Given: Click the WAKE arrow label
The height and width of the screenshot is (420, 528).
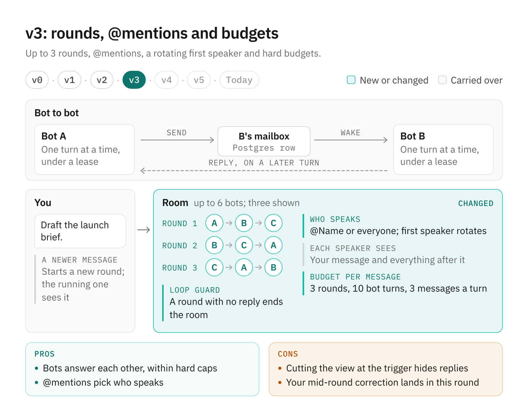Looking at the screenshot, I should [350, 133].
